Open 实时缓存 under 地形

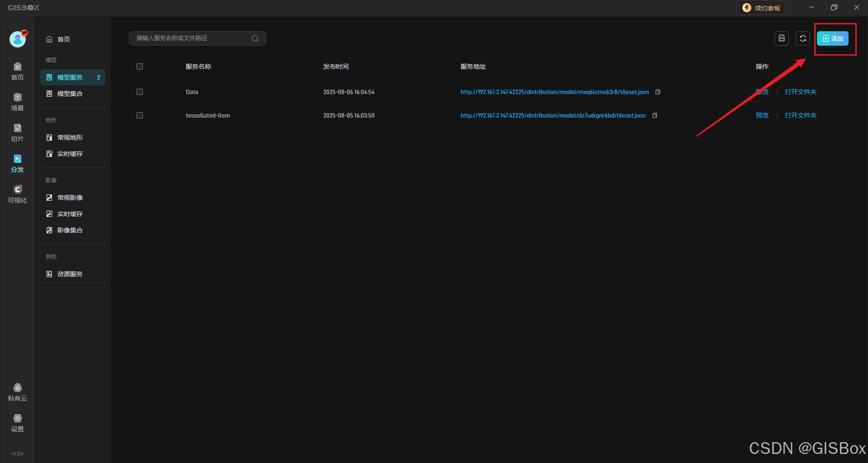(73, 154)
